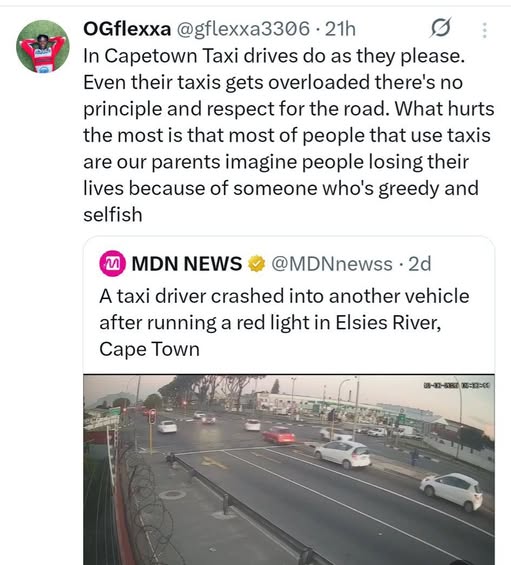Open the 21h post timestamp
The image size is (511, 565).
click(x=340, y=29)
